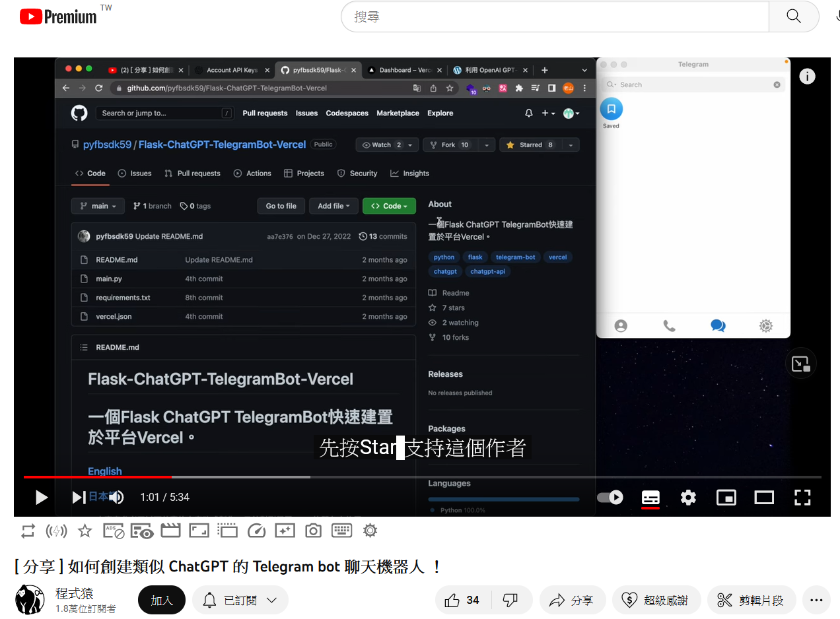Click the keyboard shortcuts icon
The width and height of the screenshot is (840, 619).
pyautogui.click(x=341, y=530)
